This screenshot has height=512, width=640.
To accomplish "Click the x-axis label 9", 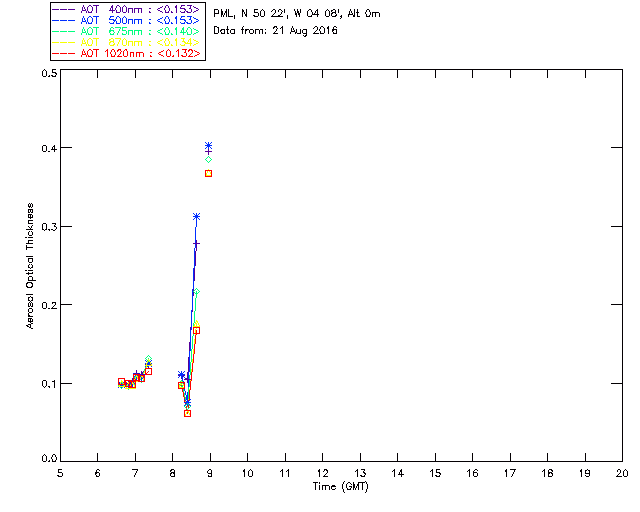I will pyautogui.click(x=210, y=473).
